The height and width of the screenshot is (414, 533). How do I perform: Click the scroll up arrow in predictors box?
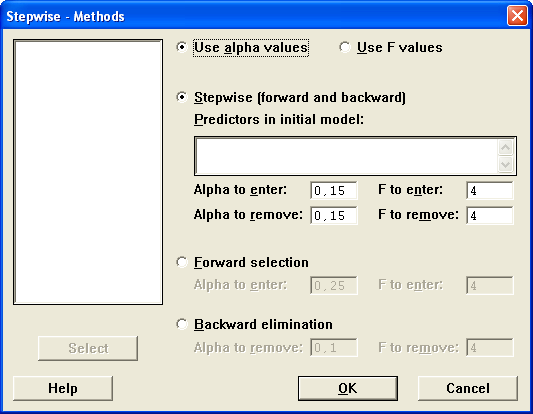[x=505, y=147]
